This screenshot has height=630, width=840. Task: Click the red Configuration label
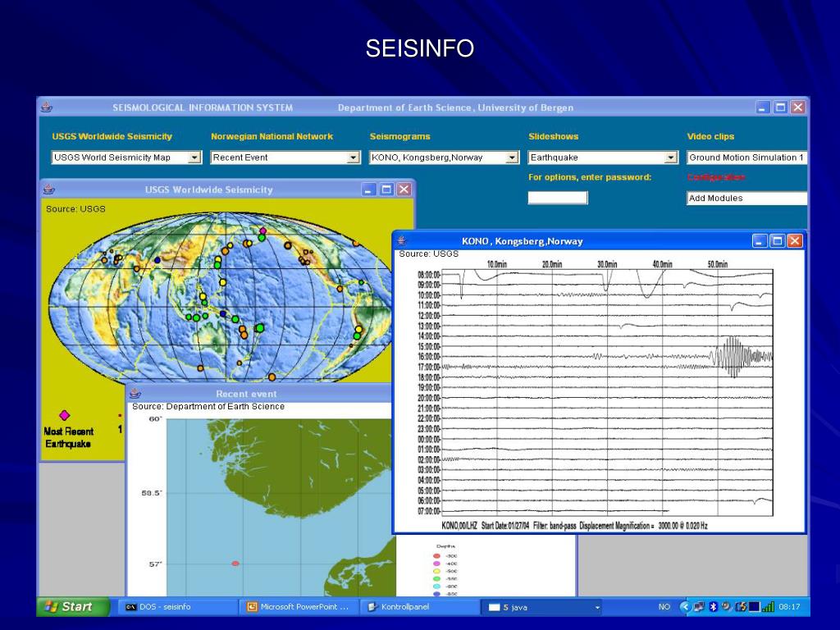(715, 177)
